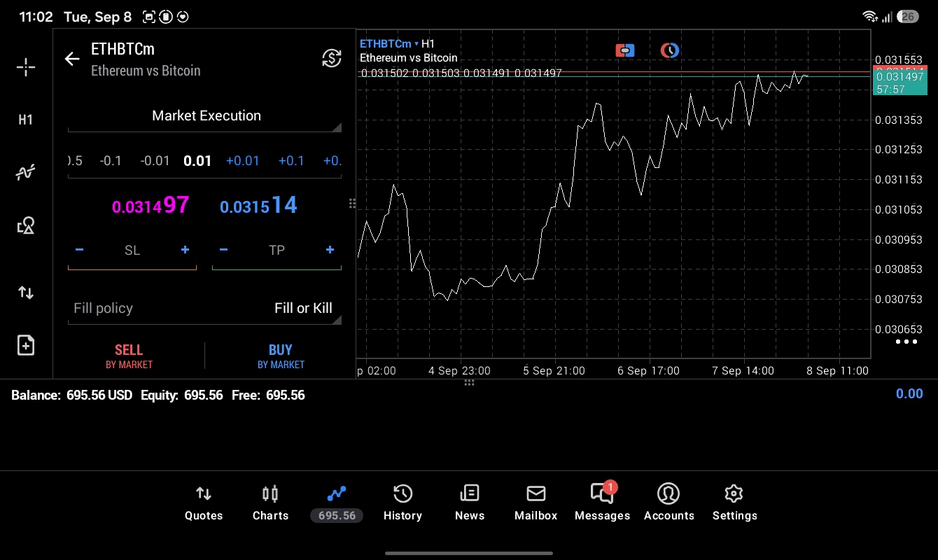The height and width of the screenshot is (560, 938).
Task: Tap the clock icon above the chart
Action: coord(670,50)
